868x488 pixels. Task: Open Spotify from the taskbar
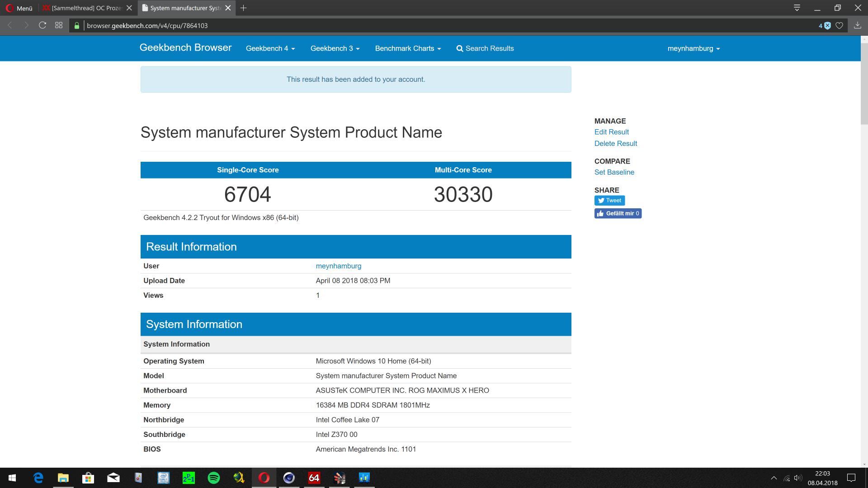tap(214, 478)
